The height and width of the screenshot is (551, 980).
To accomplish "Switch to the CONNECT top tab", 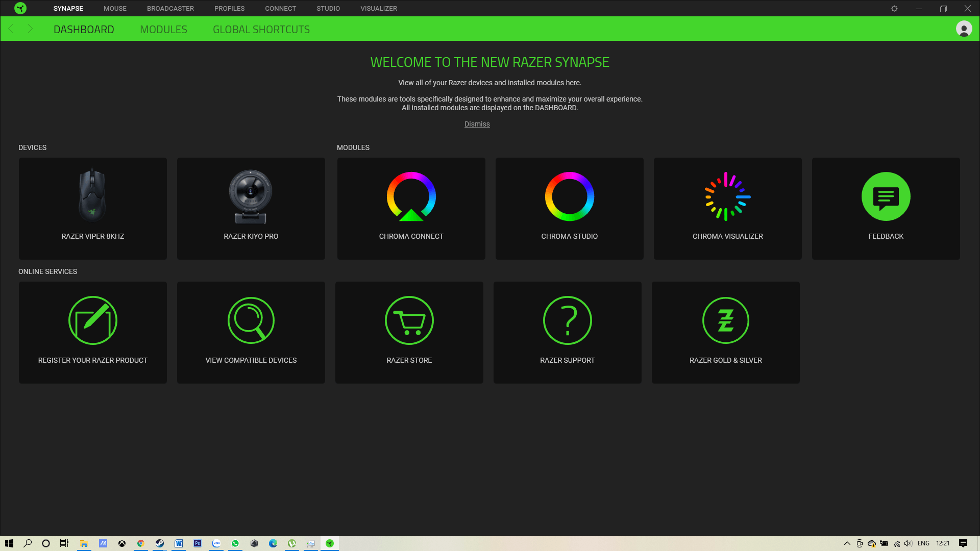I will click(281, 9).
